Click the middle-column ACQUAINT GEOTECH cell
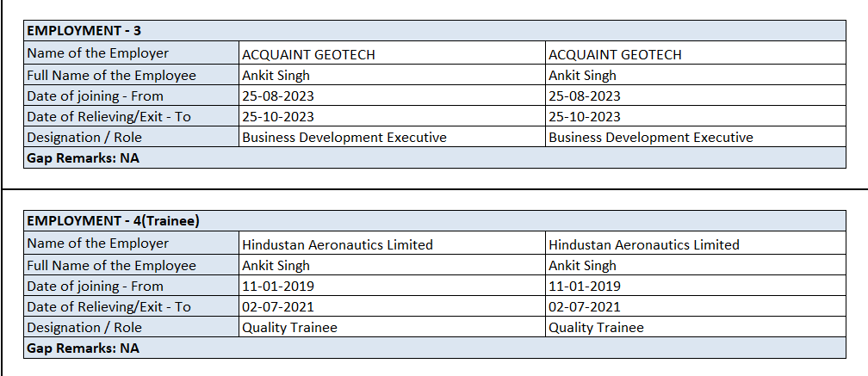This screenshot has height=376, width=868. tap(308, 54)
